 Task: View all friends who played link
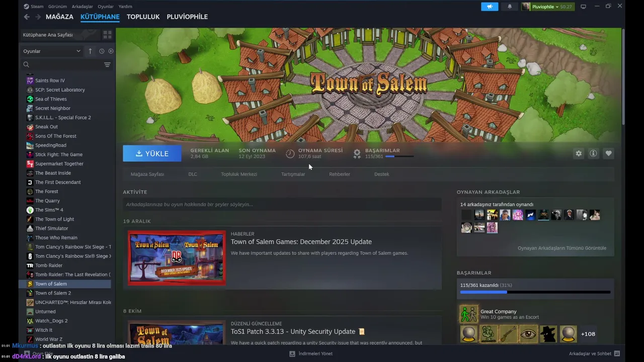562,248
